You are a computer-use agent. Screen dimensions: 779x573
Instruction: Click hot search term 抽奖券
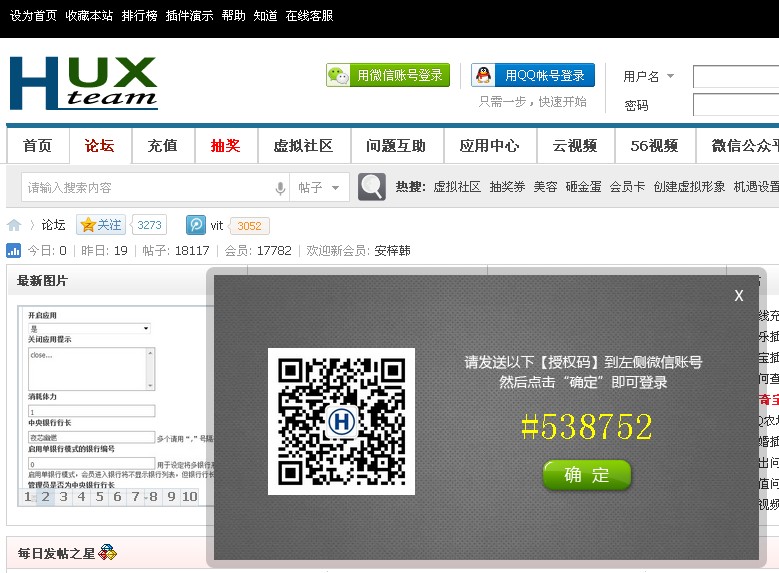click(x=507, y=187)
